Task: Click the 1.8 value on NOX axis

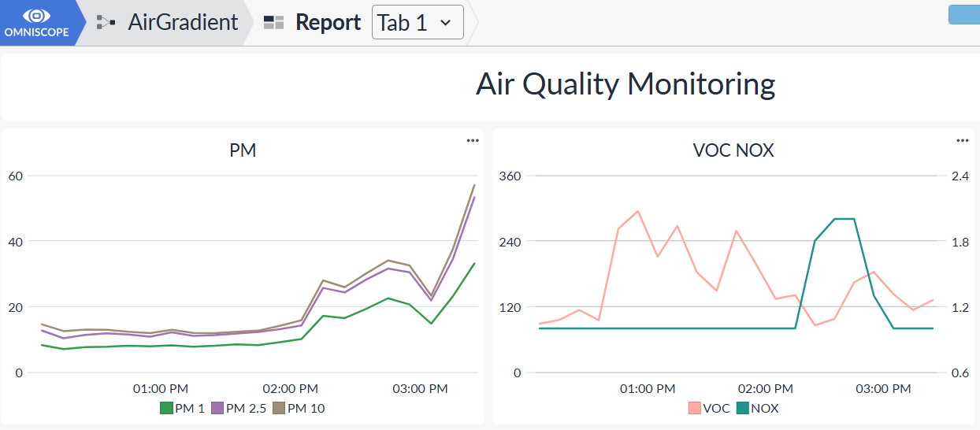Action: (x=960, y=241)
